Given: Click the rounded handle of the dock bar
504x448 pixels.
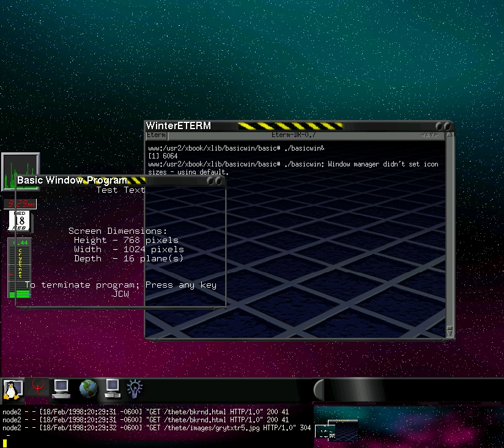Looking at the screenshot, I should click(x=319, y=390).
